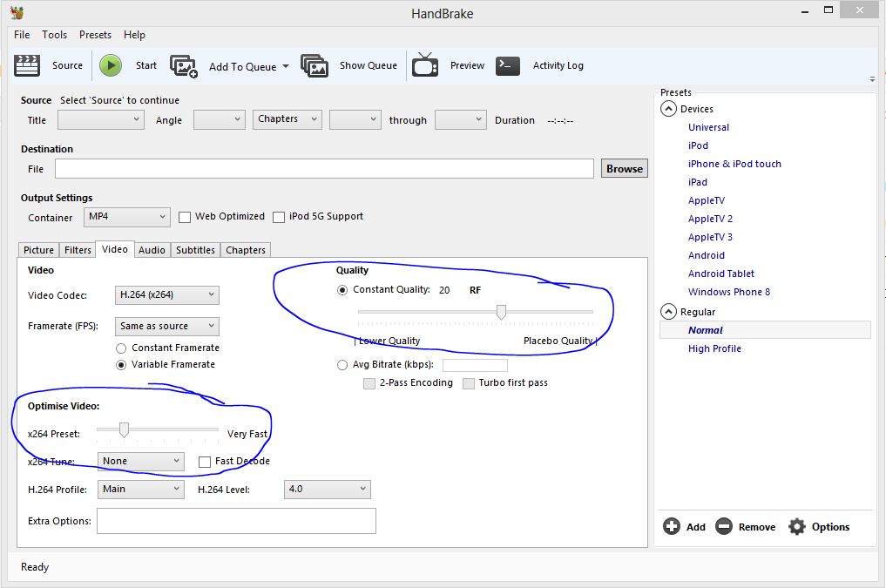886x588 pixels.
Task: Open Add To Queue dropdown arrow
Action: coord(286,67)
